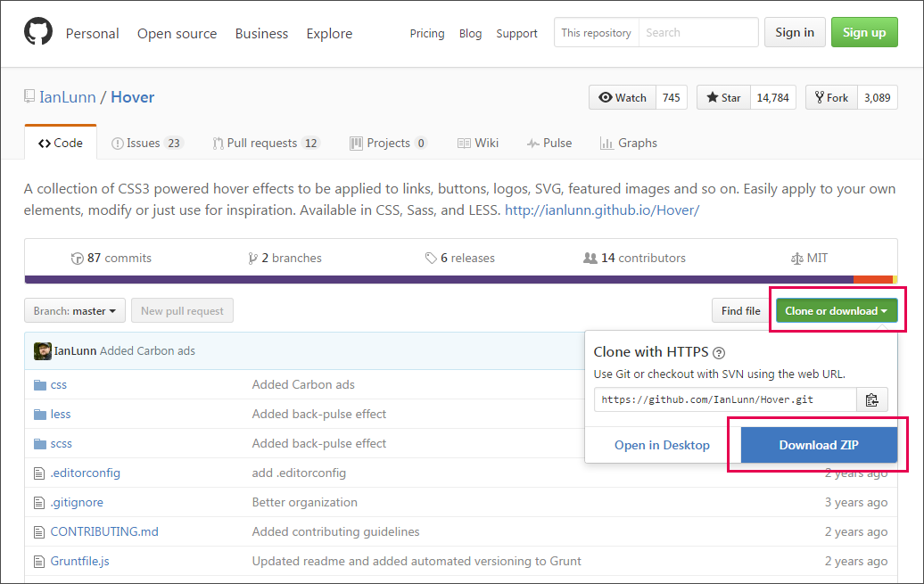Open the Business menu item
Image resolution: width=924 pixels, height=584 pixels.
261,34
